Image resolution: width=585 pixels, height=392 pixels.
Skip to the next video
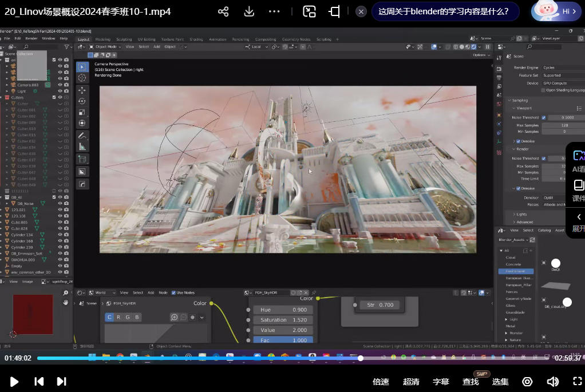tap(61, 381)
